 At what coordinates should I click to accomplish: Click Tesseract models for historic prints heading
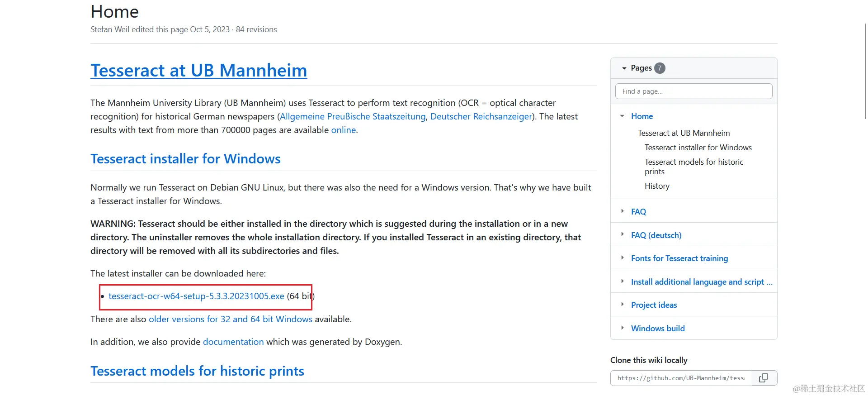[197, 371]
